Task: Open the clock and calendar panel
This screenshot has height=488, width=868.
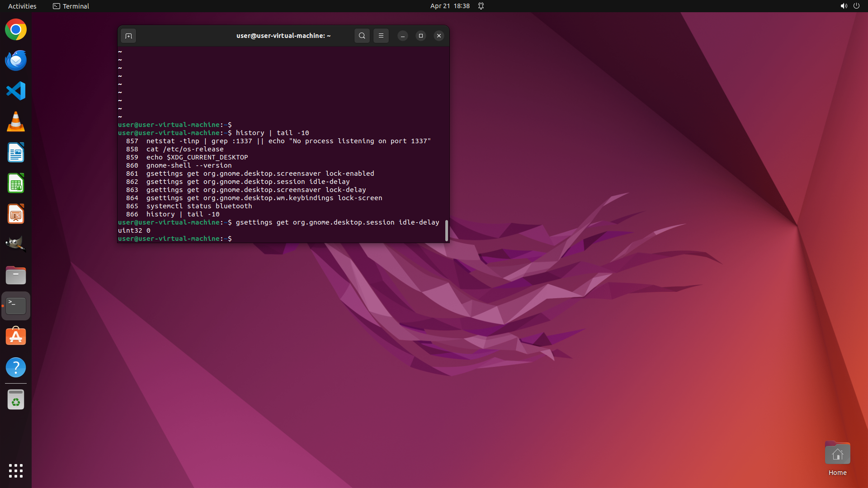Action: pyautogui.click(x=449, y=6)
